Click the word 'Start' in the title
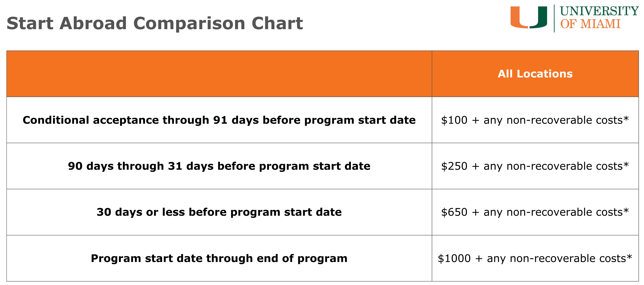The width and height of the screenshot is (644, 285). (30, 23)
